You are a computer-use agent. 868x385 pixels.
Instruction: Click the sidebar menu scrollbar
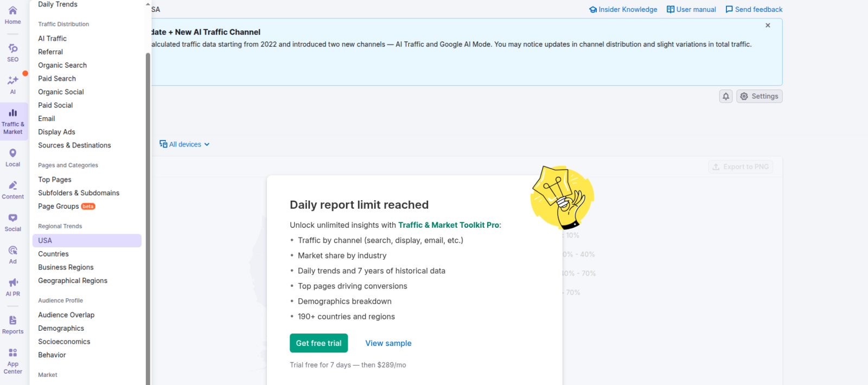(148, 217)
